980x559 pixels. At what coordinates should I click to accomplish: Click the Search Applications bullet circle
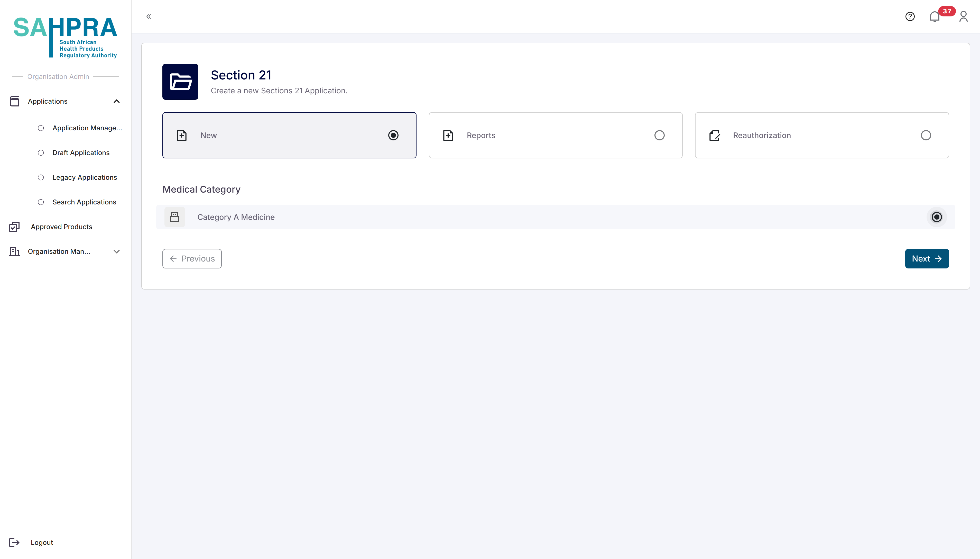click(x=41, y=202)
